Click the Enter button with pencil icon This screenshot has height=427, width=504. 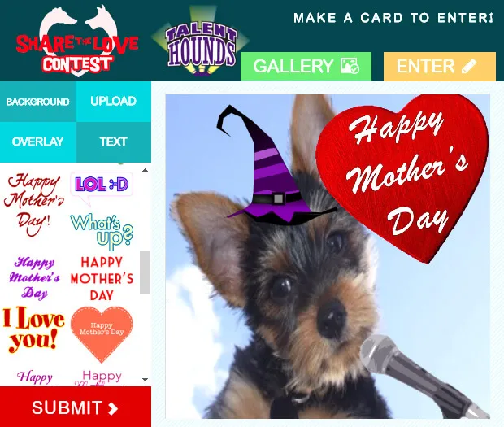pyautogui.click(x=440, y=66)
